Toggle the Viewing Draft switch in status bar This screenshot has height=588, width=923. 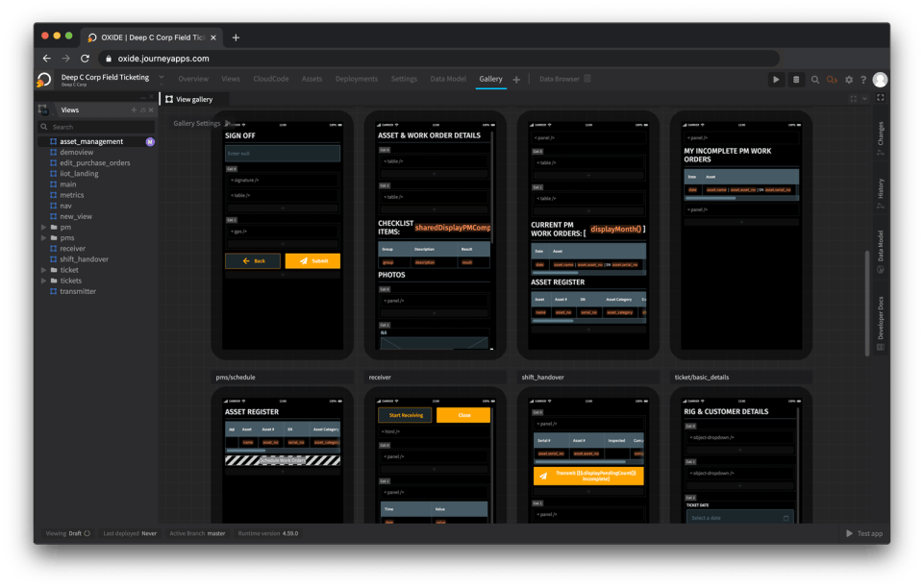click(x=87, y=533)
